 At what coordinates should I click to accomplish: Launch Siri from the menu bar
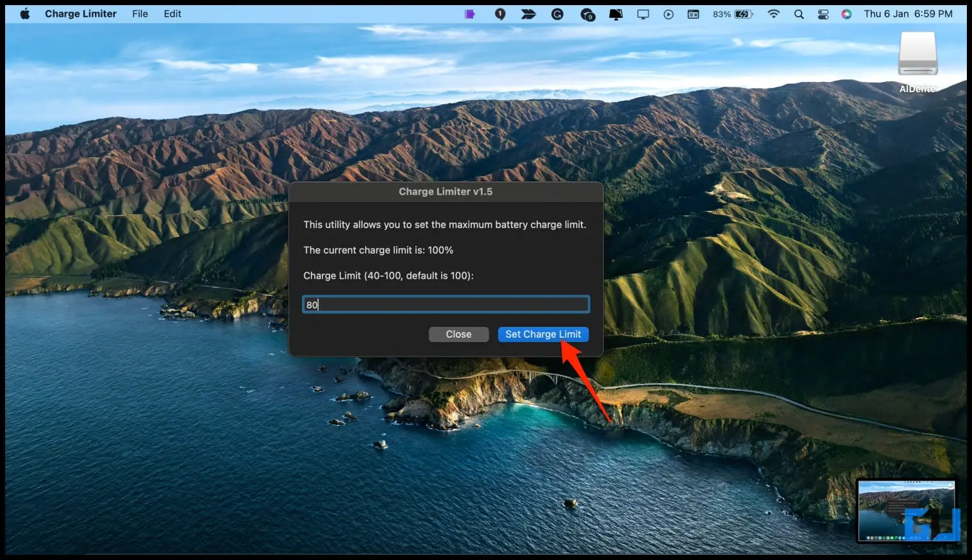[x=846, y=14]
